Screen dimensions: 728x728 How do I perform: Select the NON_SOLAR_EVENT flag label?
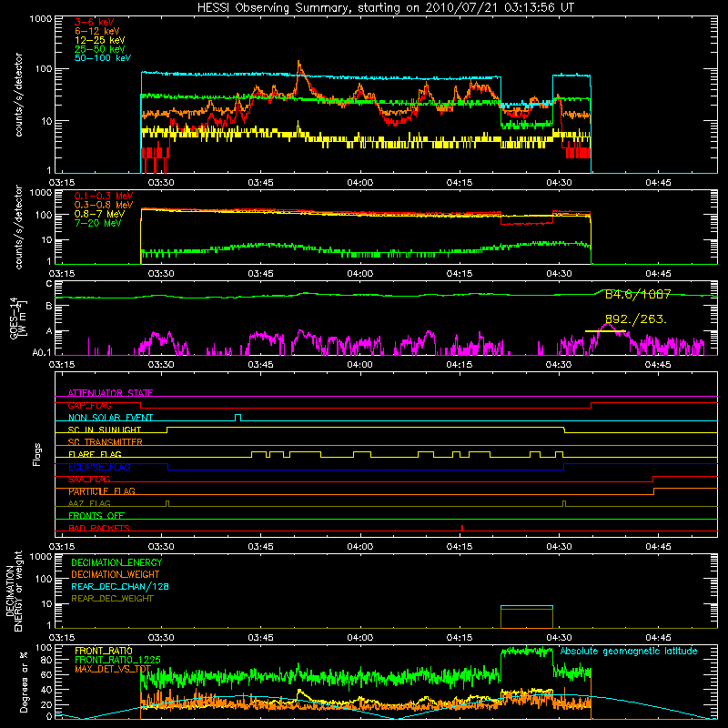tap(110, 418)
